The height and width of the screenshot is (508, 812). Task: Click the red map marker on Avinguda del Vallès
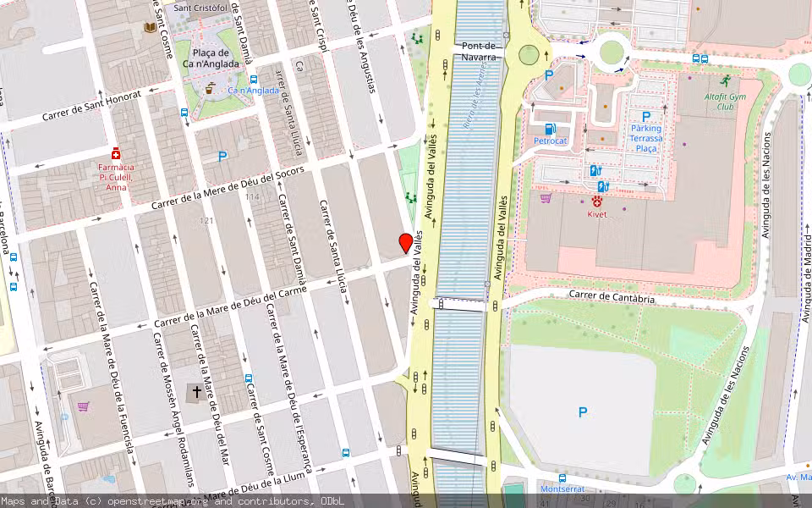coord(404,242)
